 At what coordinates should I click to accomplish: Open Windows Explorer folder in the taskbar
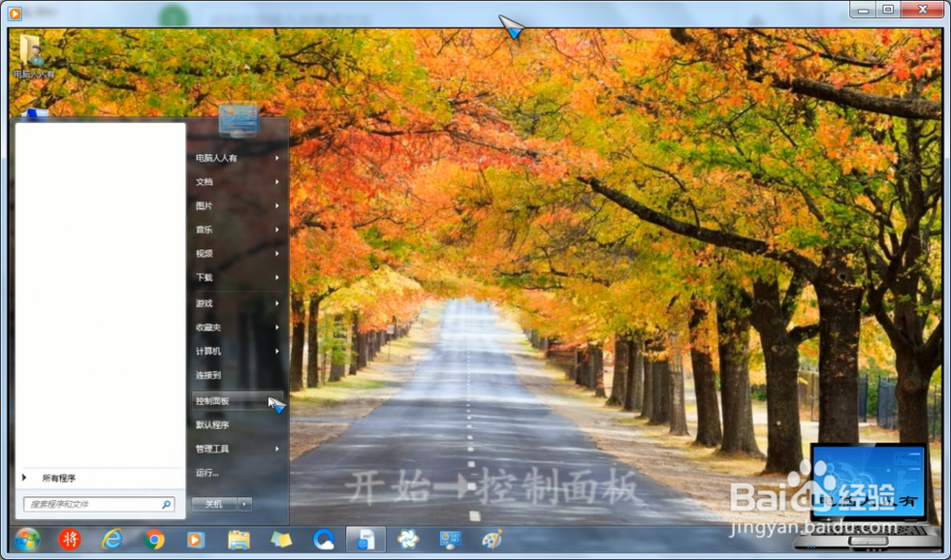click(x=239, y=539)
